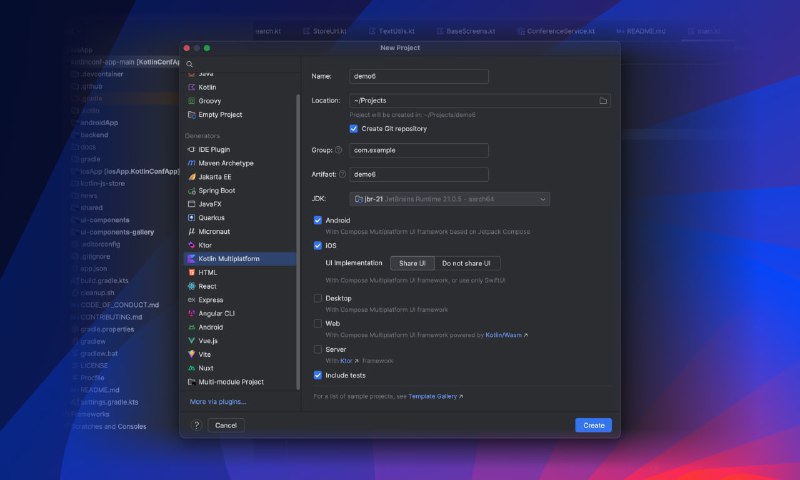Select the Jakarta EE generator icon
This screenshot has width=800, height=480.
(x=191, y=177)
